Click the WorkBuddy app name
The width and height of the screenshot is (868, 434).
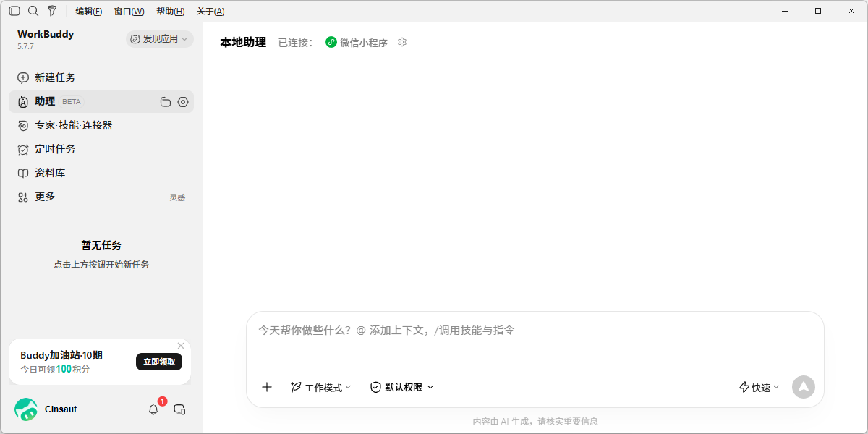(x=46, y=34)
